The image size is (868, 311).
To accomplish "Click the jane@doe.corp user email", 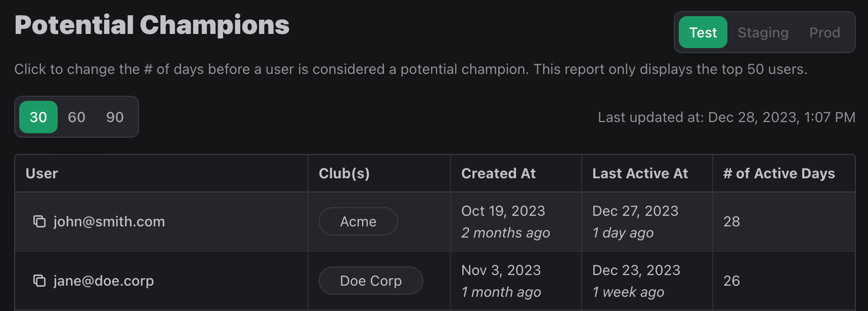I will coord(104,281).
